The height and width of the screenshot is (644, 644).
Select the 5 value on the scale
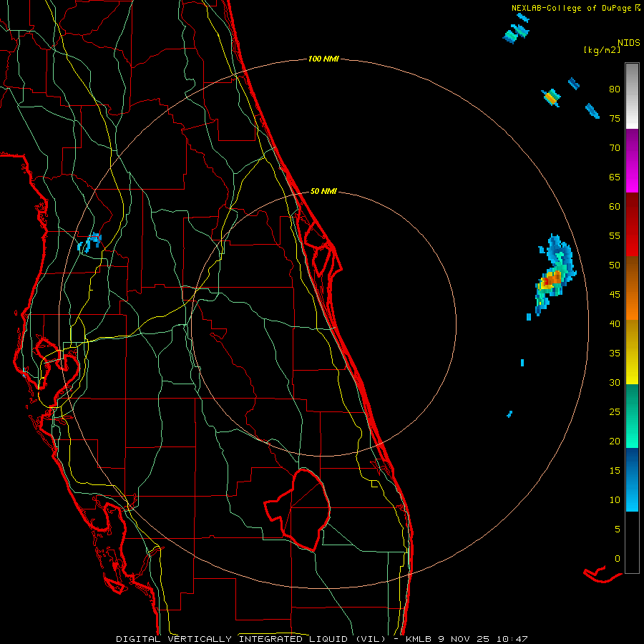tap(618, 530)
